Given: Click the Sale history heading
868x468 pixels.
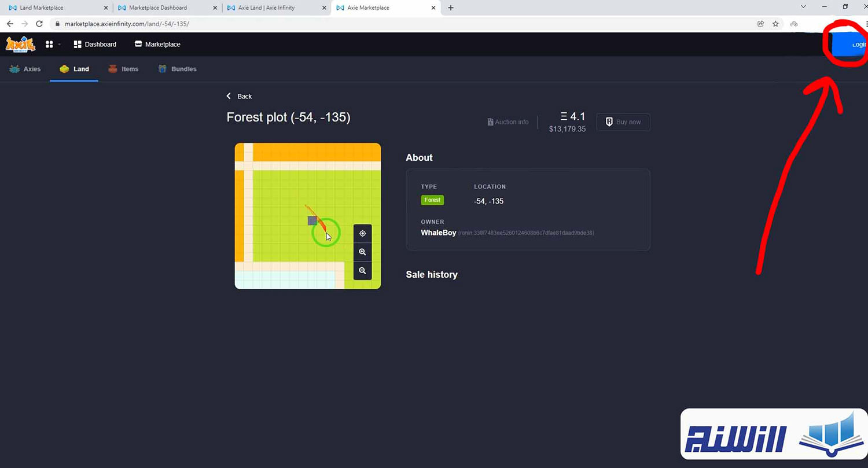Looking at the screenshot, I should coord(432,275).
